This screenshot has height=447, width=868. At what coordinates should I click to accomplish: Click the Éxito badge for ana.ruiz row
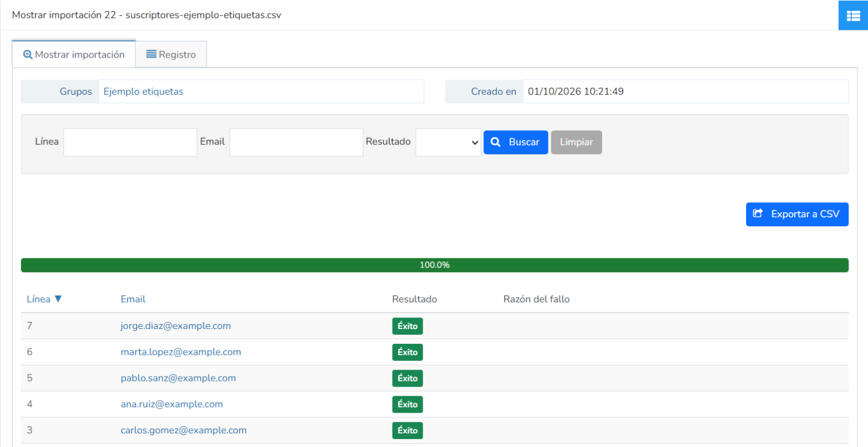click(408, 405)
